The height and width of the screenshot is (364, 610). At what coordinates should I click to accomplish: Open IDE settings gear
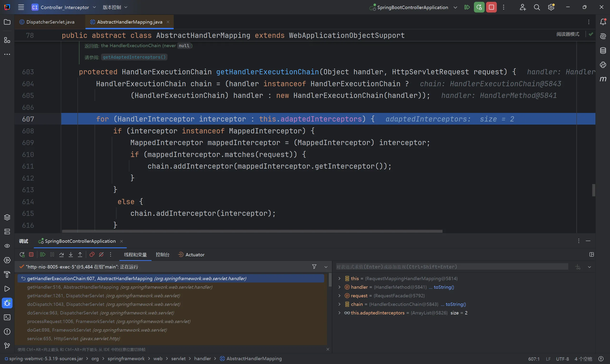551,7
